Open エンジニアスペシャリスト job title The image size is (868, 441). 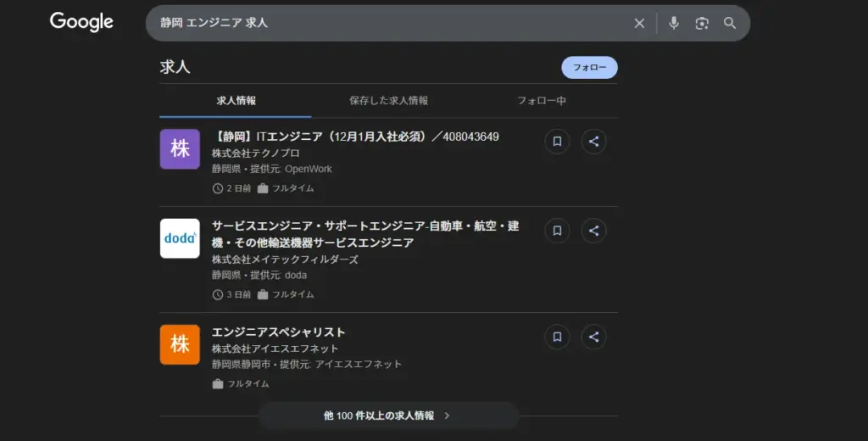click(x=278, y=332)
